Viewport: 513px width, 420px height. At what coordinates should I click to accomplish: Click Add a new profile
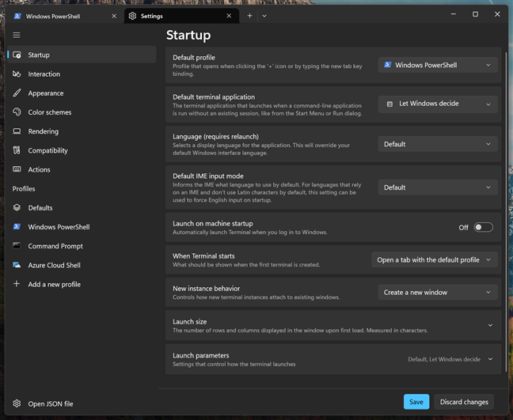tap(82, 284)
